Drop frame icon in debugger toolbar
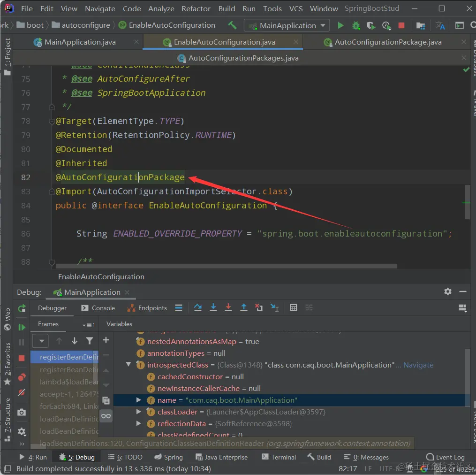 tap(259, 307)
